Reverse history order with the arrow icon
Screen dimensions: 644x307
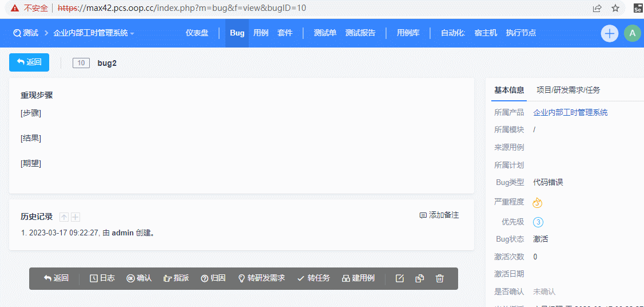(x=64, y=217)
